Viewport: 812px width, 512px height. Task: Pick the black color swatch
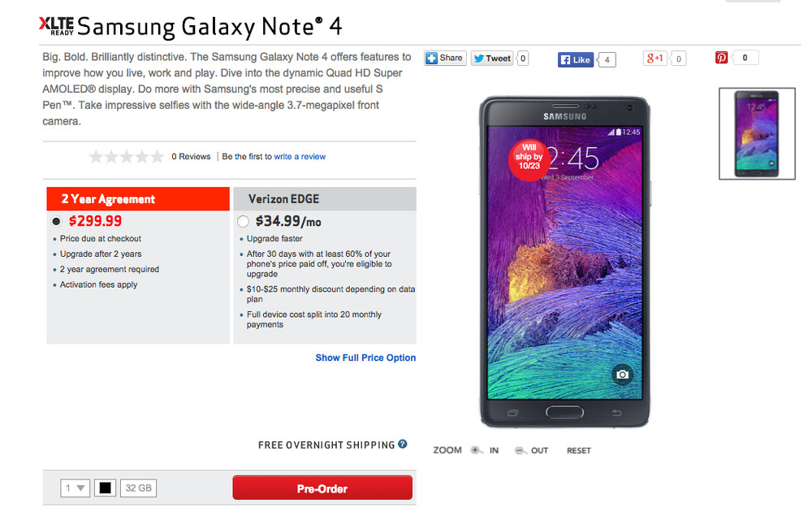click(x=106, y=488)
